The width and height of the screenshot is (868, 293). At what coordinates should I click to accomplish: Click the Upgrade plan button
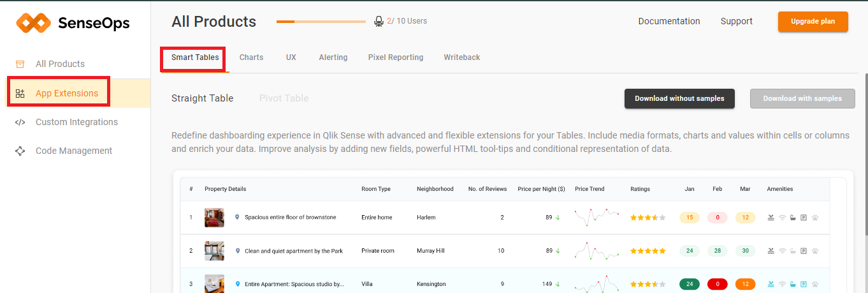(x=813, y=22)
